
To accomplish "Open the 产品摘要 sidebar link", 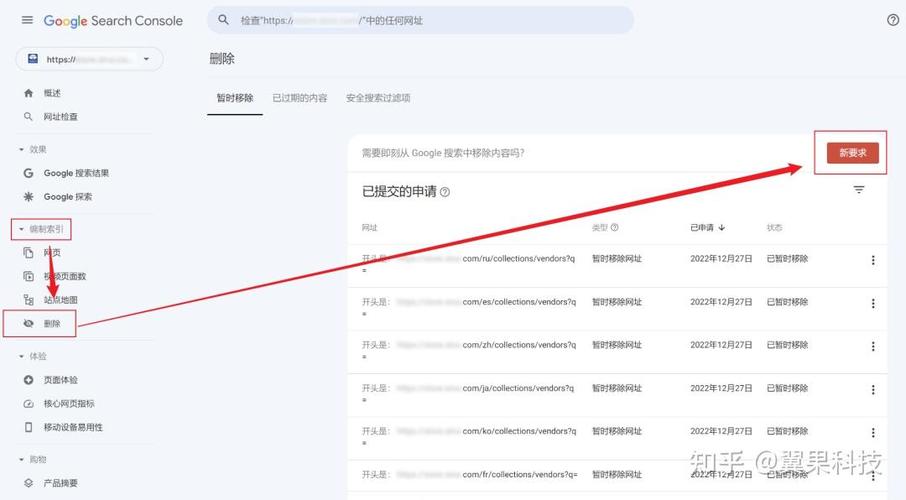I will [61, 483].
